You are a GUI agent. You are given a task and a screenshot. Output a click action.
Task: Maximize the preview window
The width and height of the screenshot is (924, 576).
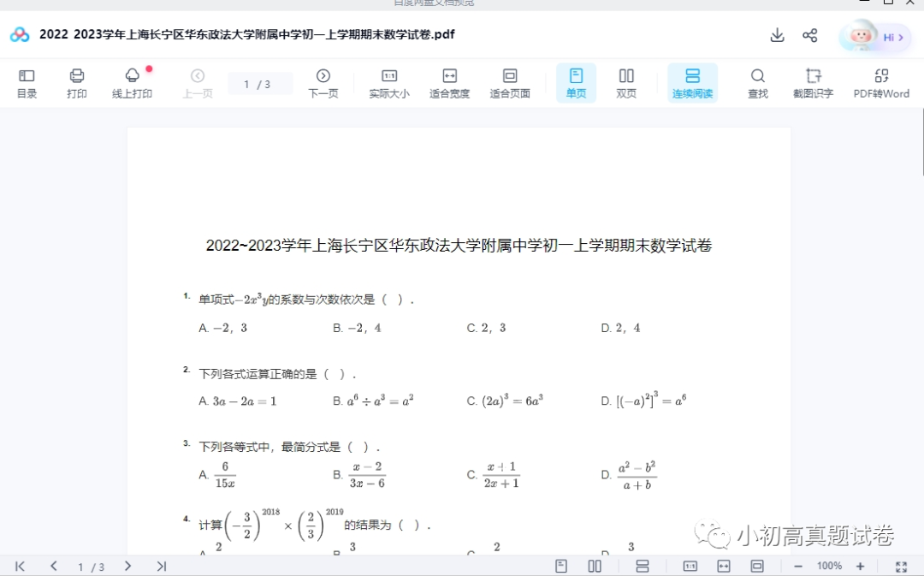(889, 3)
